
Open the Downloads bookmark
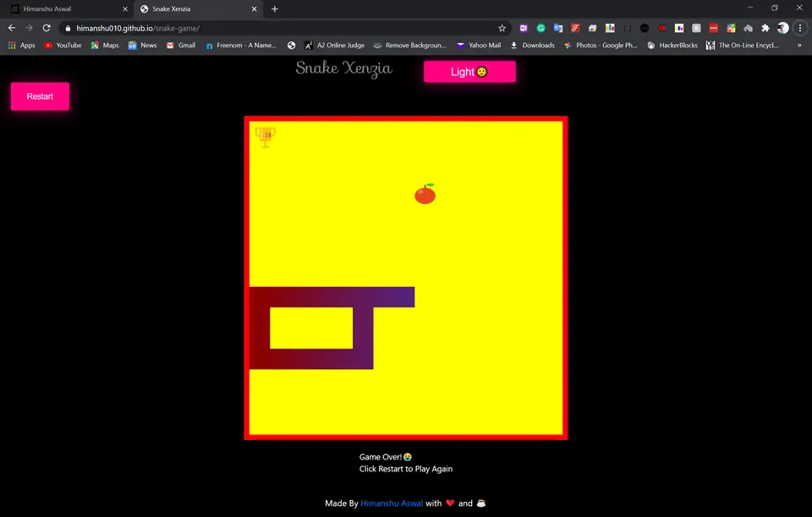pyautogui.click(x=532, y=46)
